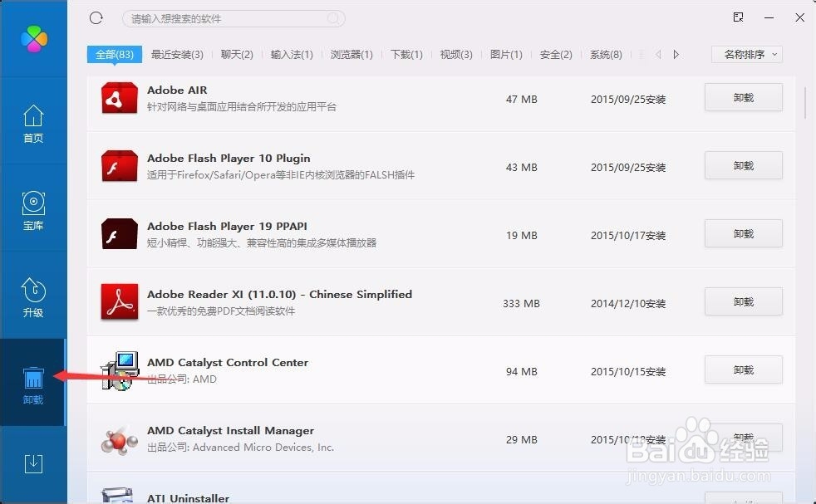Uninstall Adobe Reader XI via 卸载 button
This screenshot has width=816, height=504.
click(744, 301)
